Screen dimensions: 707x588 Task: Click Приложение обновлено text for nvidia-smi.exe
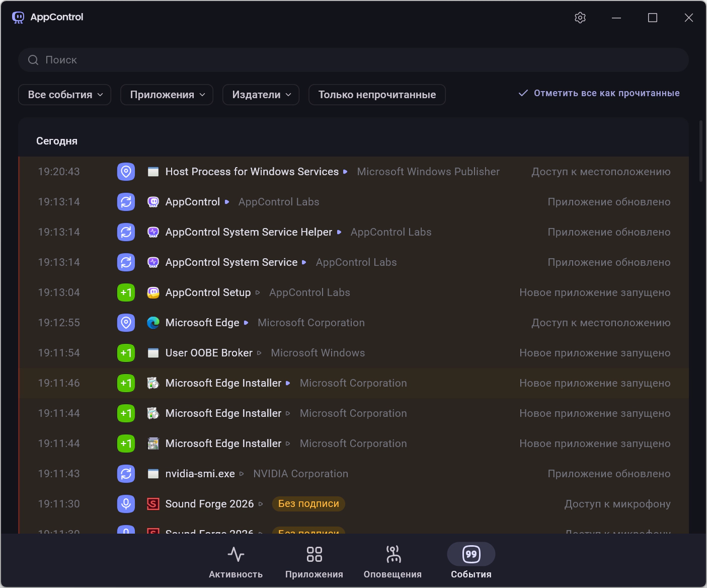point(609,474)
